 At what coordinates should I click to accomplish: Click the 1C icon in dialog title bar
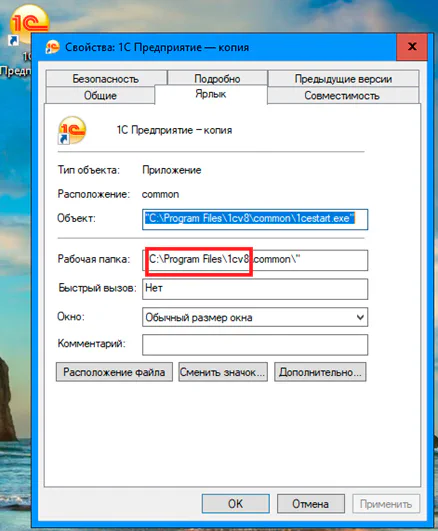pyautogui.click(x=53, y=47)
